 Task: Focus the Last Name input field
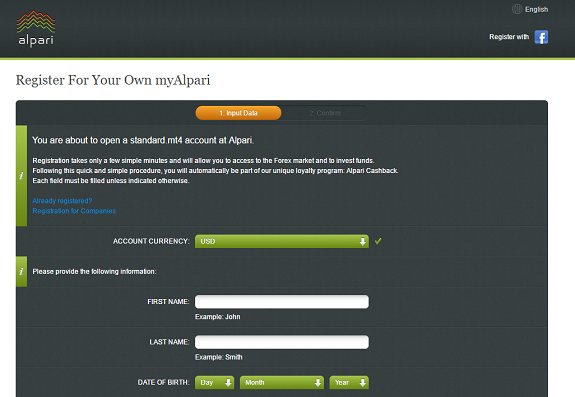point(282,342)
